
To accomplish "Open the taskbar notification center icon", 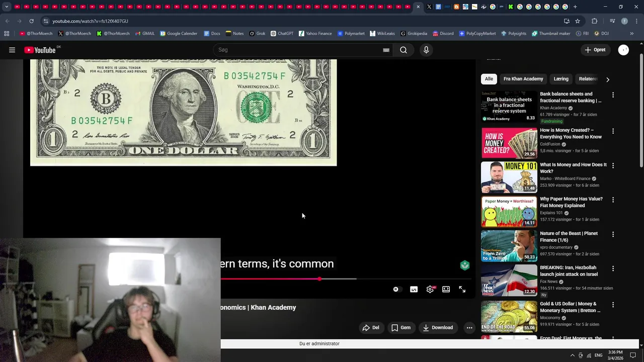I will (x=633, y=355).
